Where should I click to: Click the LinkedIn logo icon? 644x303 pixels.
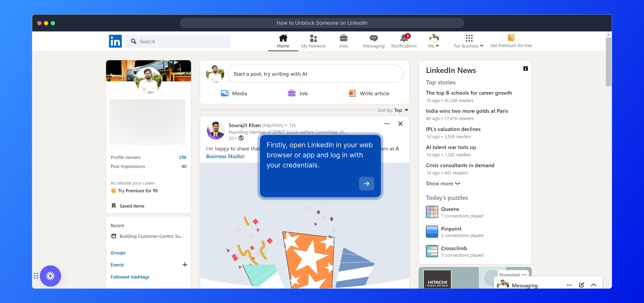(115, 41)
